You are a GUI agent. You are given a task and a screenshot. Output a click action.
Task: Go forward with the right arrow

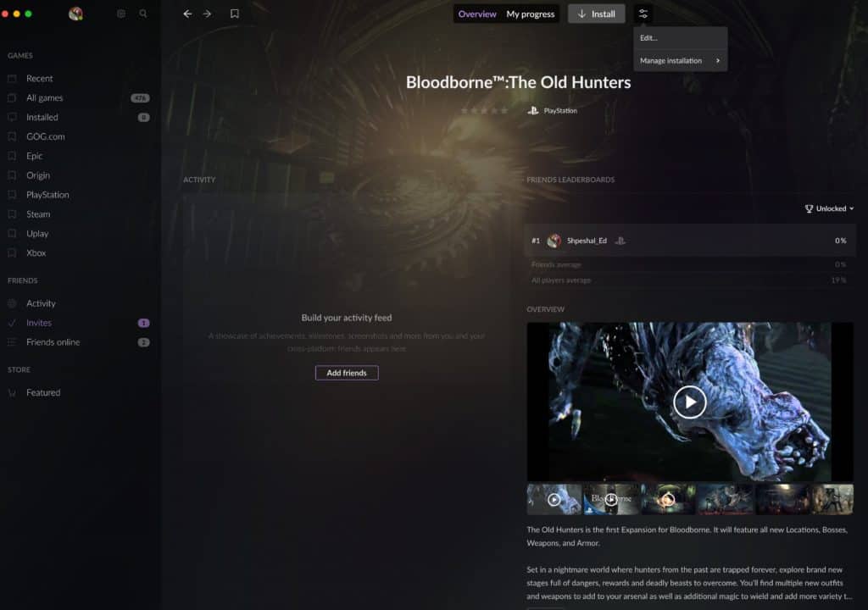pyautogui.click(x=207, y=14)
